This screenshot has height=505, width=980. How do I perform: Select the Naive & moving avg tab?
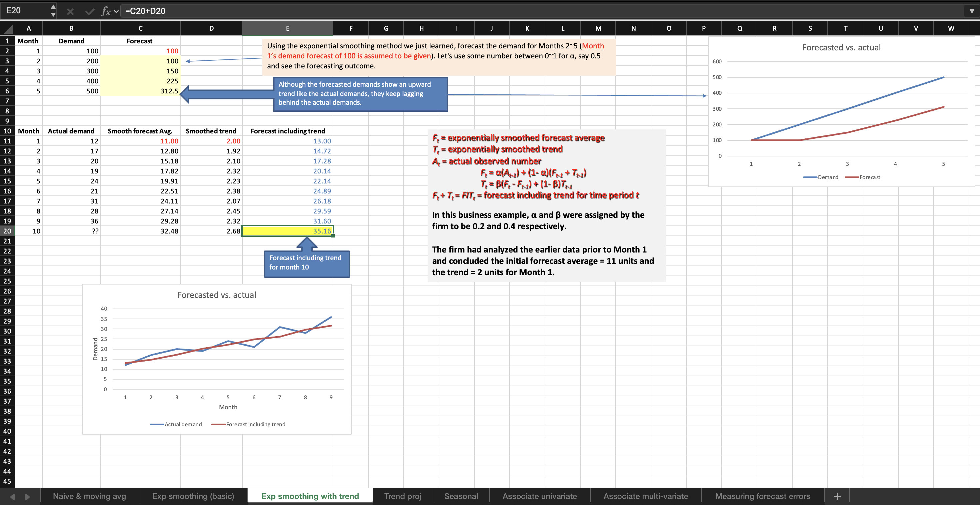click(89, 496)
